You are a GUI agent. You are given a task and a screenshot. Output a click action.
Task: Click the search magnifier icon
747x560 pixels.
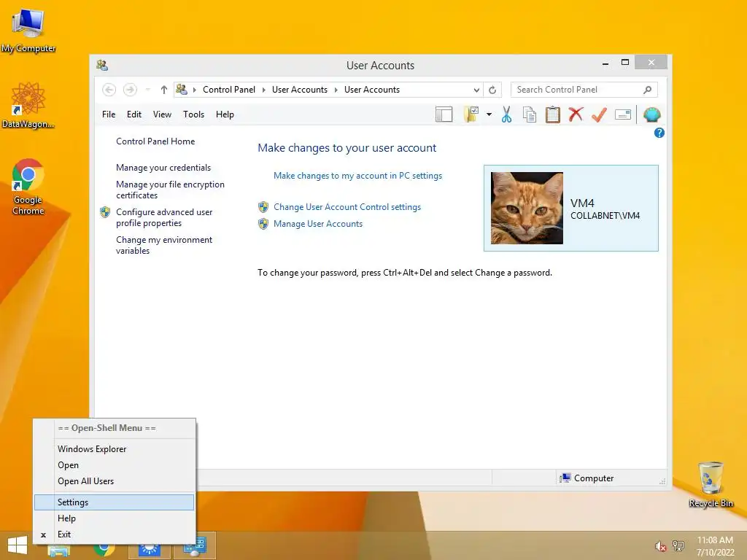pyautogui.click(x=648, y=90)
